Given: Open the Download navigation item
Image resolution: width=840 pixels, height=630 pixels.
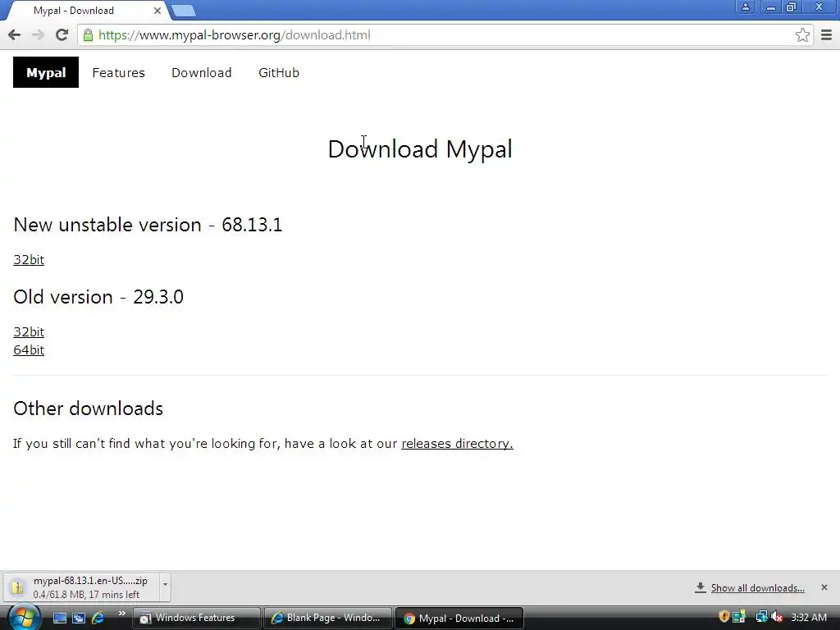Looking at the screenshot, I should point(202,72).
